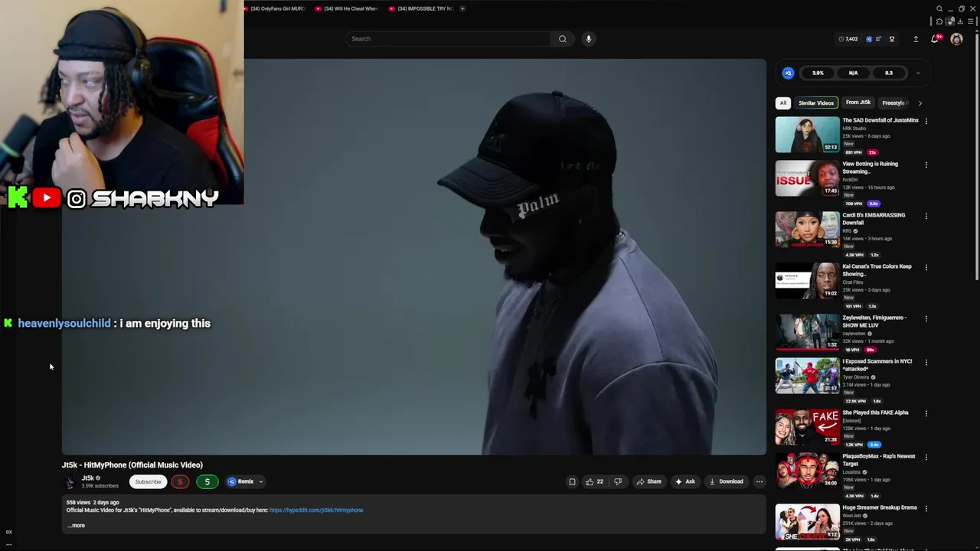Image resolution: width=980 pixels, height=551 pixels.
Task: Click the Share button
Action: pos(648,481)
